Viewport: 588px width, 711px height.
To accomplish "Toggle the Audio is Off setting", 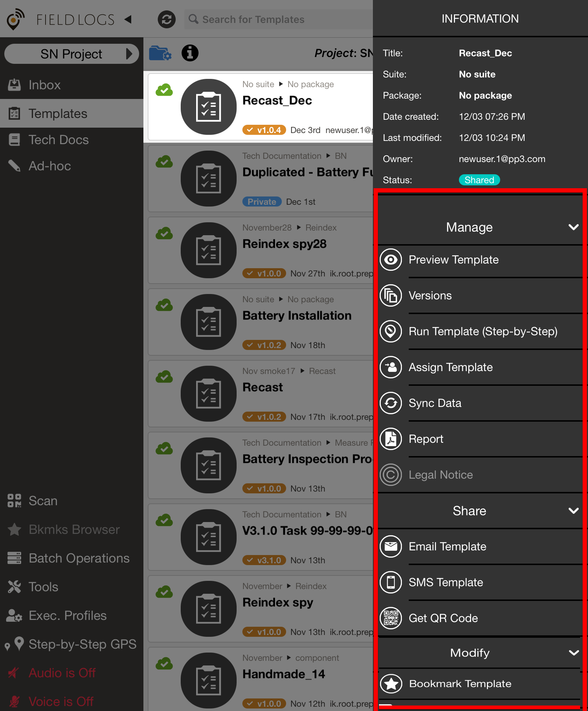I will [x=62, y=673].
